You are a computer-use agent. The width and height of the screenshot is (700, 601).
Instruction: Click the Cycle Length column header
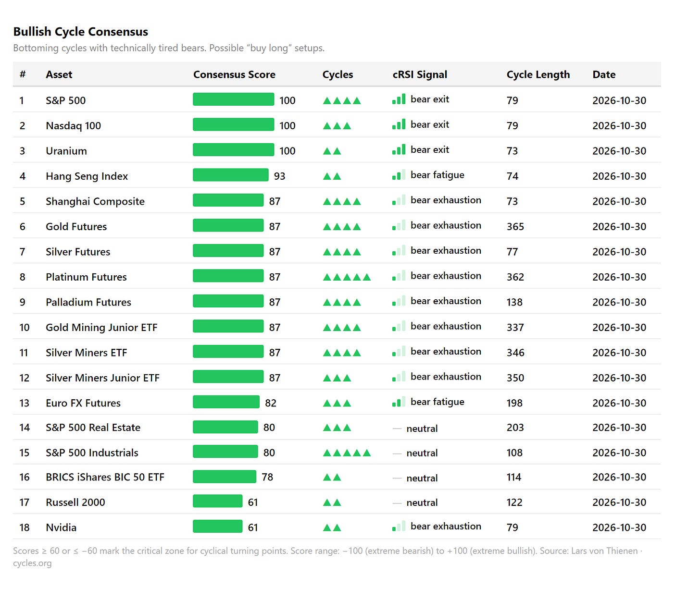point(538,74)
